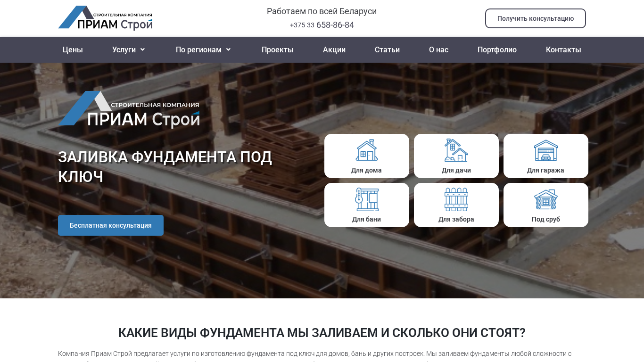
Task: Click the white Приам Строй hero logo
Action: click(129, 109)
